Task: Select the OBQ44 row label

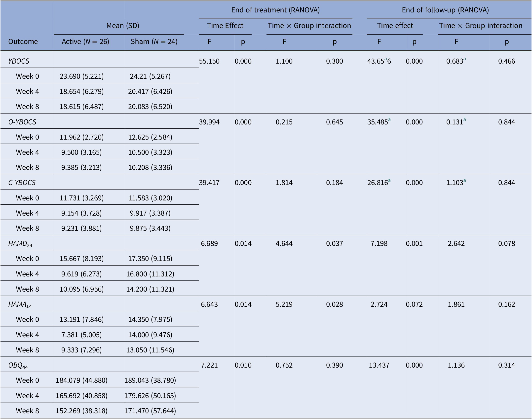Action: point(18,365)
